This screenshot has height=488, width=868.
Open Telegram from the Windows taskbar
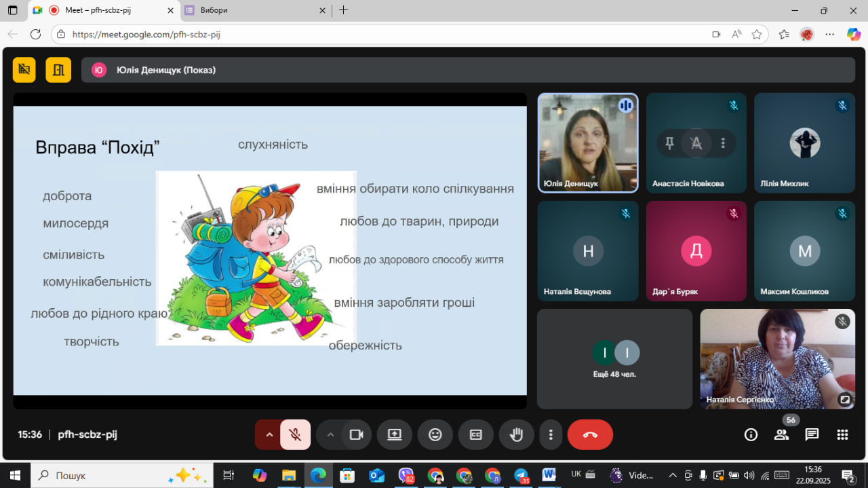(521, 475)
